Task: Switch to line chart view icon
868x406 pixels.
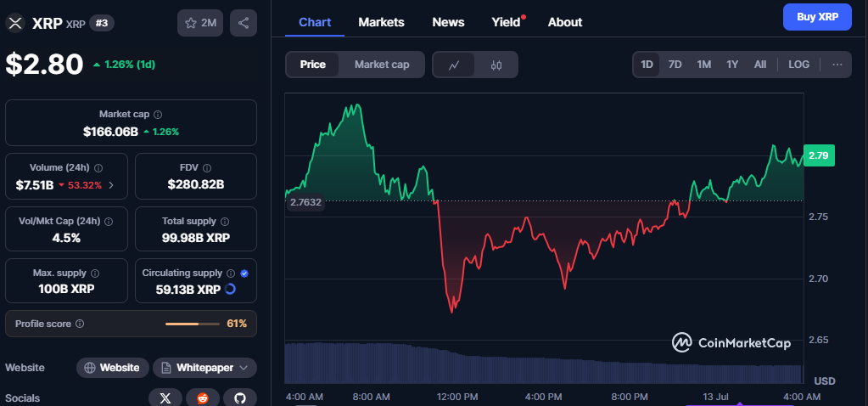Action: [454, 65]
